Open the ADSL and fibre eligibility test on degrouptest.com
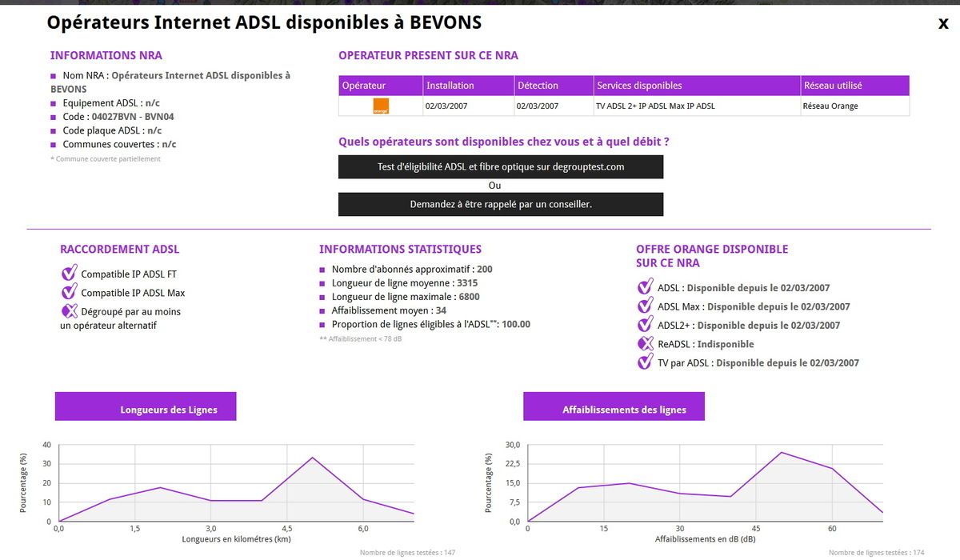 pos(501,167)
